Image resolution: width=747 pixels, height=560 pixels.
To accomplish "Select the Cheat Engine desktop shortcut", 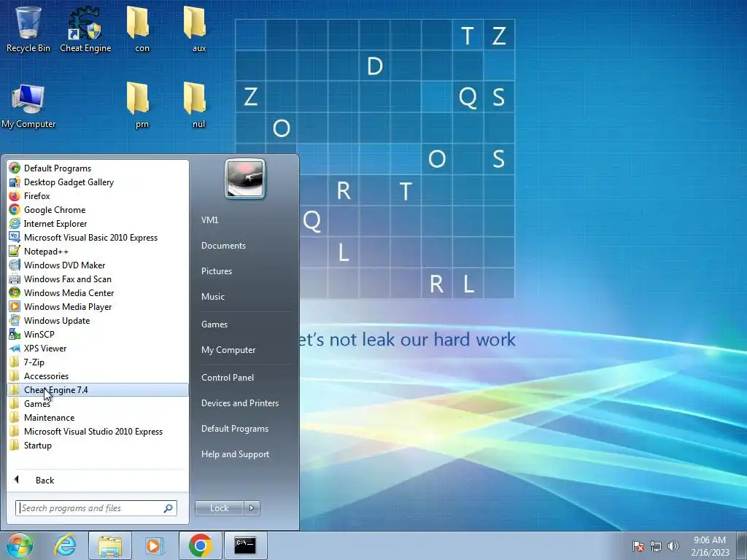I will [85, 28].
